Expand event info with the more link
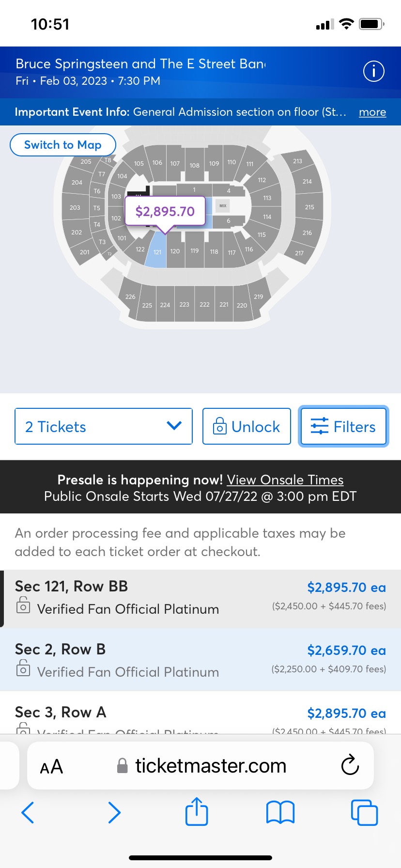This screenshot has width=401, height=868. 372,112
